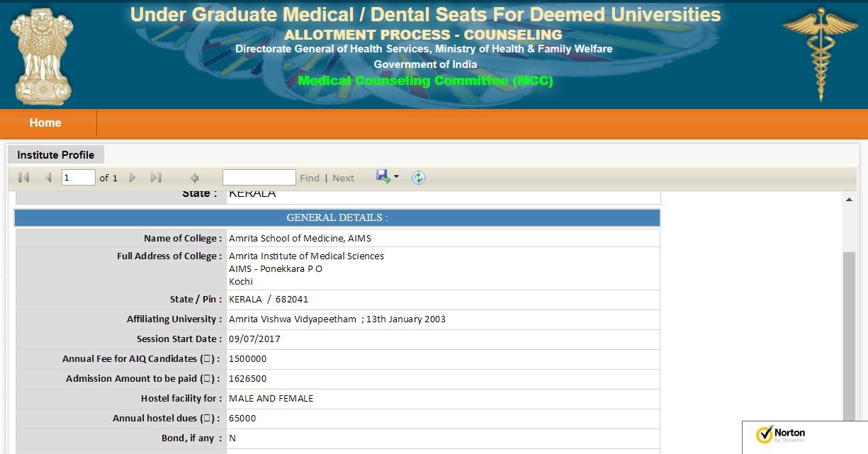Screen dimensions: 868x454
Task: Jump to last page of report
Action: point(156,178)
